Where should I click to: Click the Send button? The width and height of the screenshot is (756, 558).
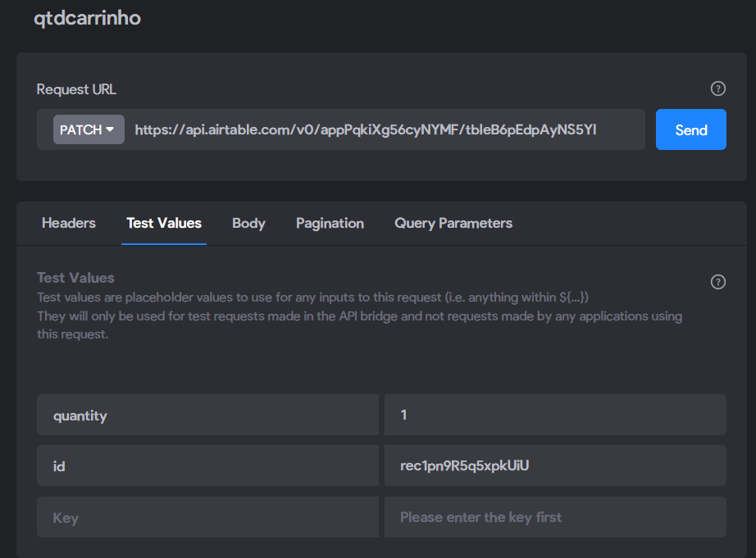(691, 129)
